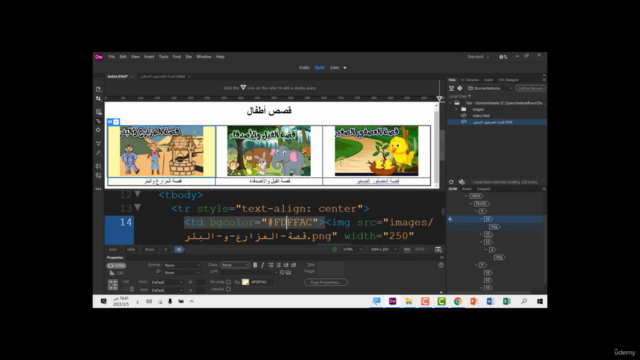The width and height of the screenshot is (640, 360).
Task: Open HTML document type dropdown
Action: tap(352, 249)
